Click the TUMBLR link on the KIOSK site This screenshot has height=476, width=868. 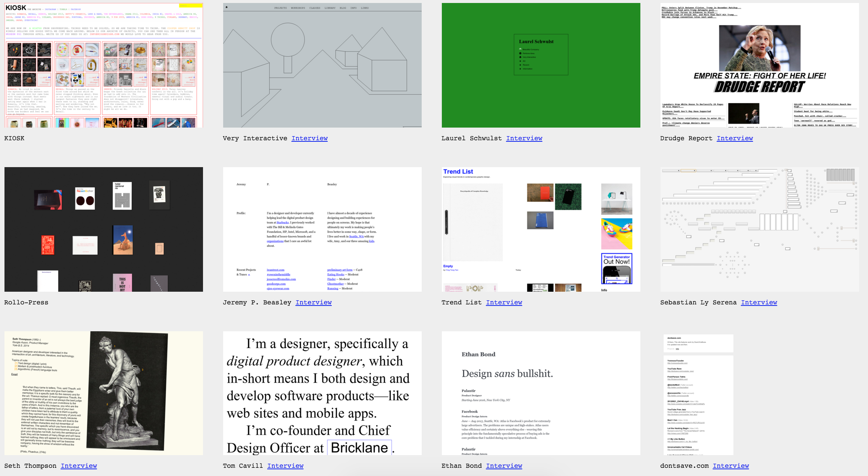[x=63, y=9]
